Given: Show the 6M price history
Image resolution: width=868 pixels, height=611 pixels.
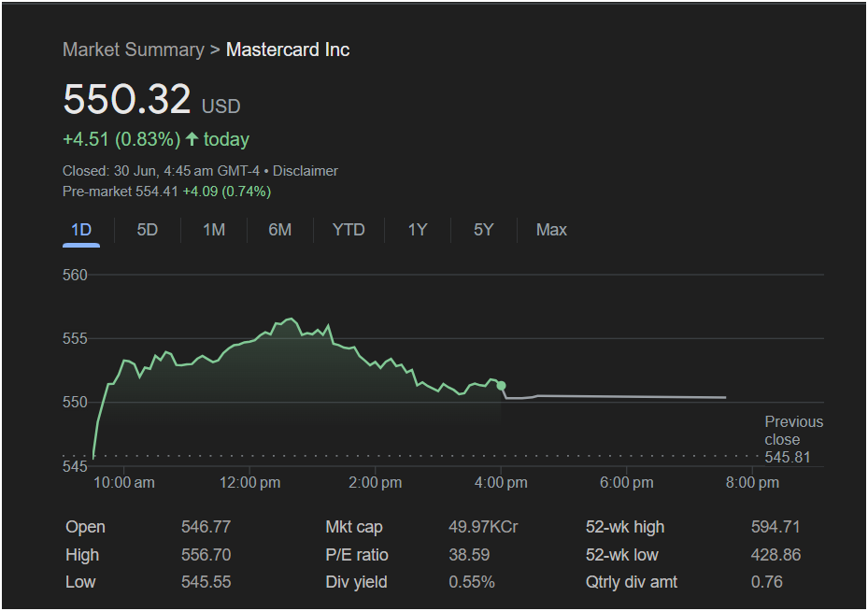Looking at the screenshot, I should [280, 230].
